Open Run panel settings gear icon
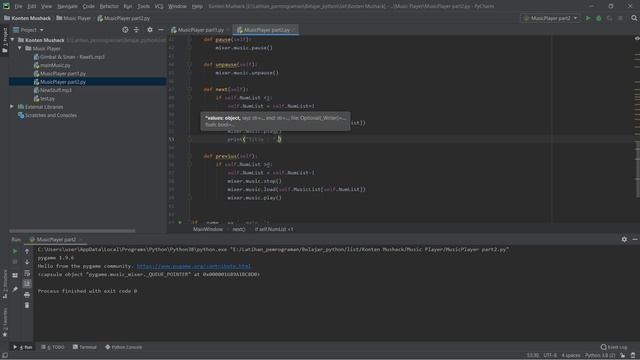Viewport: 640px width, 360px height. (624, 240)
